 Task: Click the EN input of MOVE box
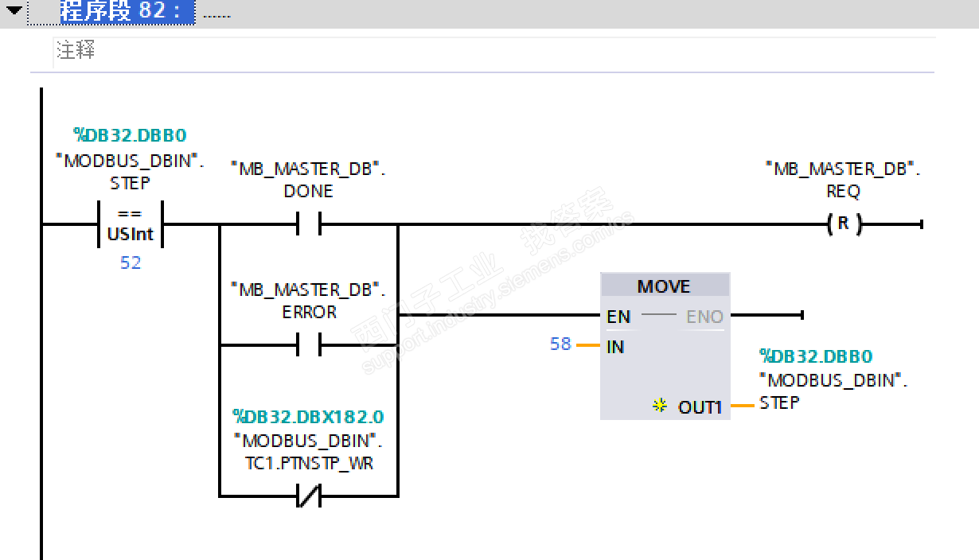618,317
